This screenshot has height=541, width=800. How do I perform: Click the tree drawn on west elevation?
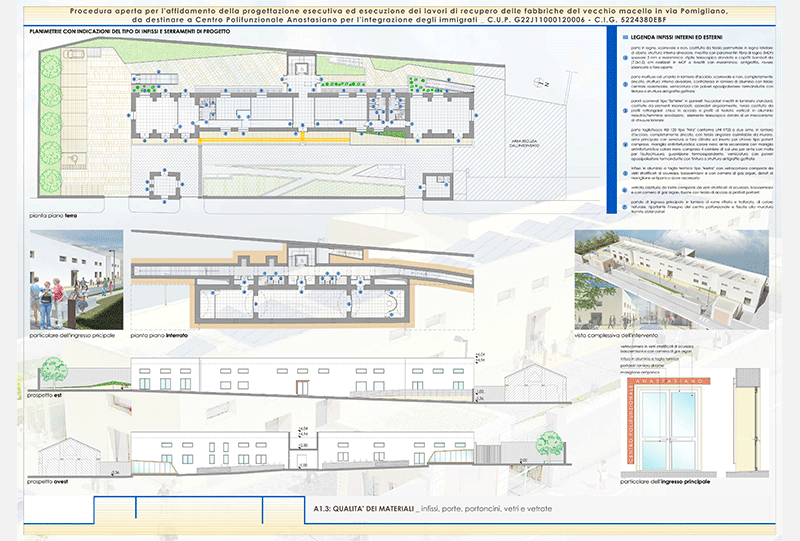[x=550, y=446]
